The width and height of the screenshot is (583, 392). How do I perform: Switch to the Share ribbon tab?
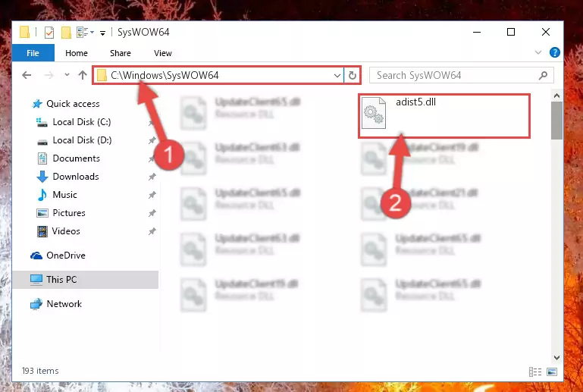(120, 53)
